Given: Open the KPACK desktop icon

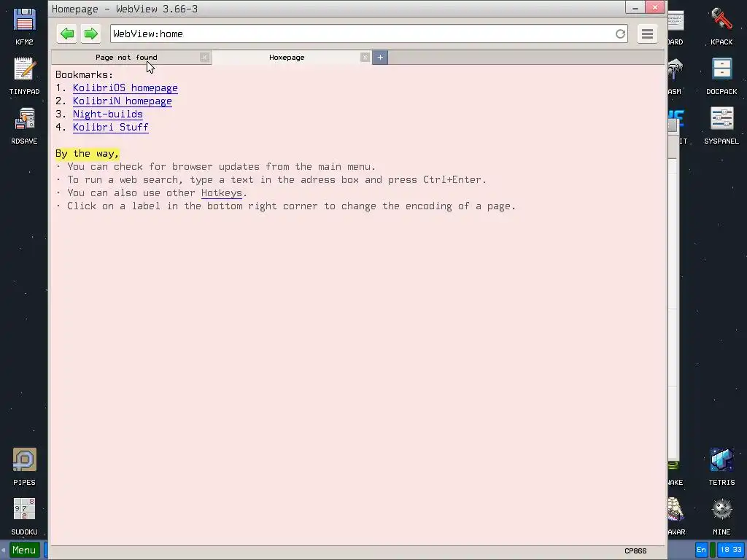Looking at the screenshot, I should coord(721,27).
